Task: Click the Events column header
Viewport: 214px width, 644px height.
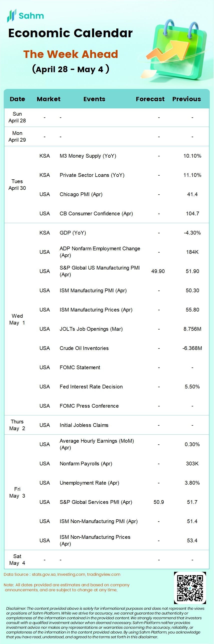Action: click(94, 99)
